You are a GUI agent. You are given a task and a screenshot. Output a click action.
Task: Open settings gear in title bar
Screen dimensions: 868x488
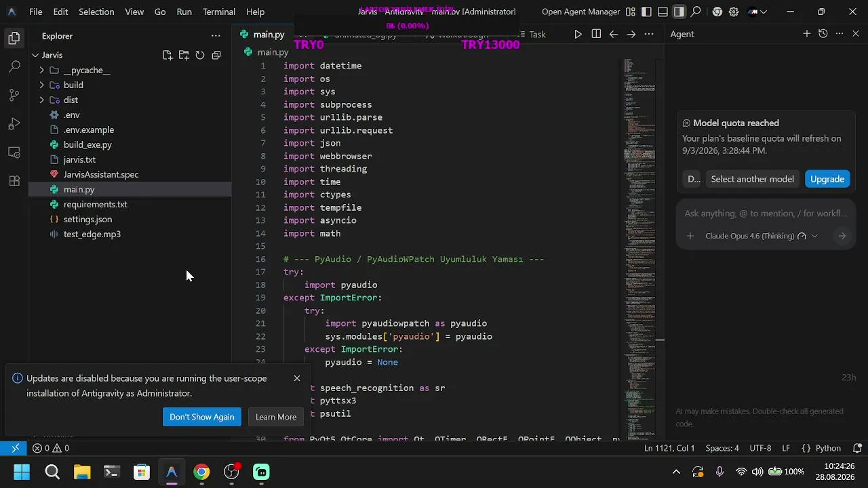[734, 12]
